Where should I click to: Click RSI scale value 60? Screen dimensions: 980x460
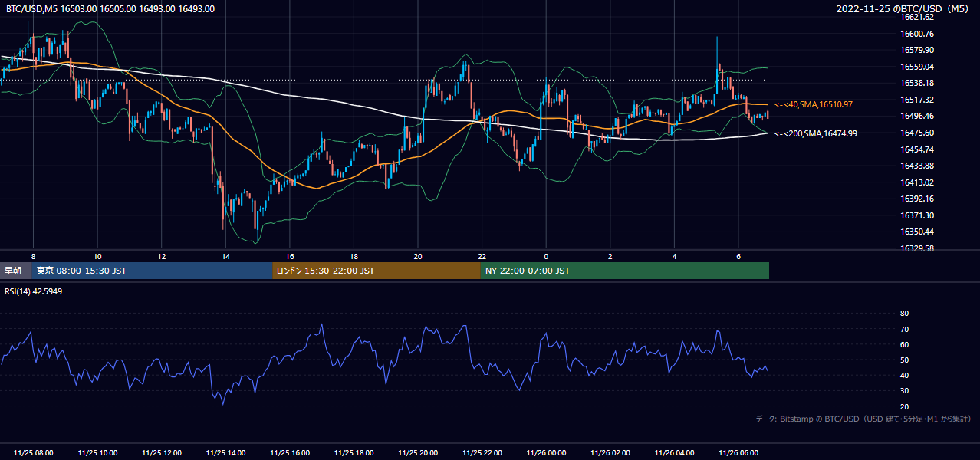[x=904, y=344]
